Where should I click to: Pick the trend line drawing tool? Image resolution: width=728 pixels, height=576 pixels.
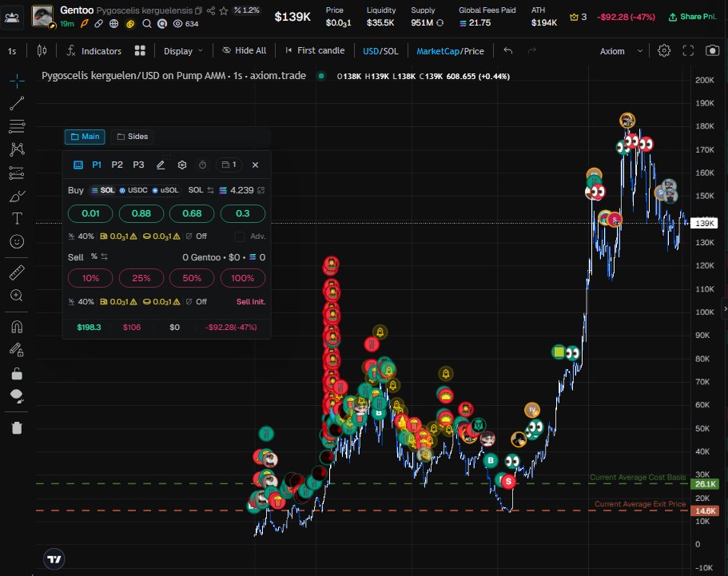(17, 103)
